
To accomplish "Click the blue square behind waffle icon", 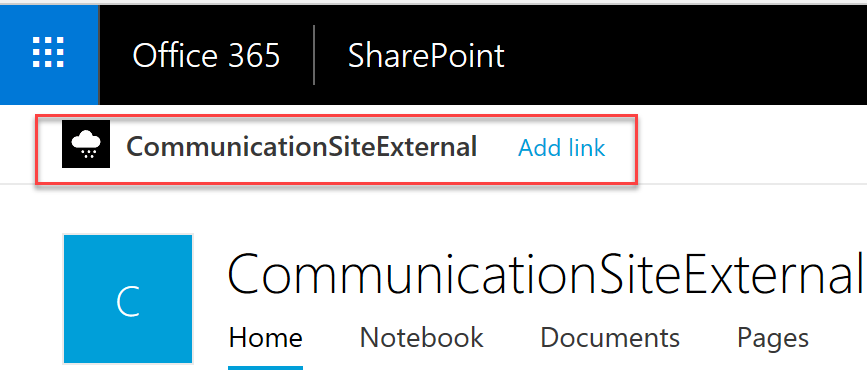I will point(49,55).
